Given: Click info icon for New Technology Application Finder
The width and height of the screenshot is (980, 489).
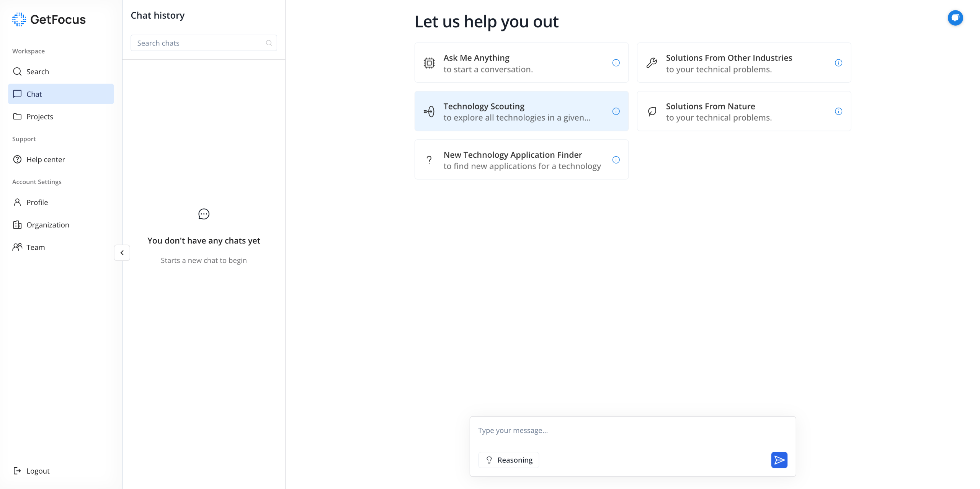Looking at the screenshot, I should click(x=616, y=160).
